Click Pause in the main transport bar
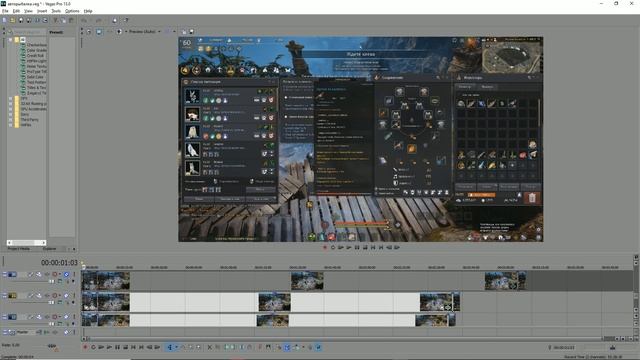The width and height of the screenshot is (640, 360). click(x=118, y=347)
